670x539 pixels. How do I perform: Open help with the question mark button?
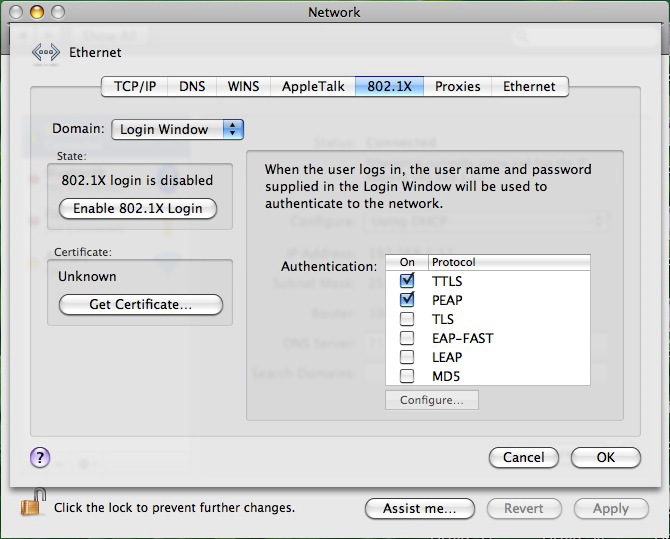(x=40, y=457)
